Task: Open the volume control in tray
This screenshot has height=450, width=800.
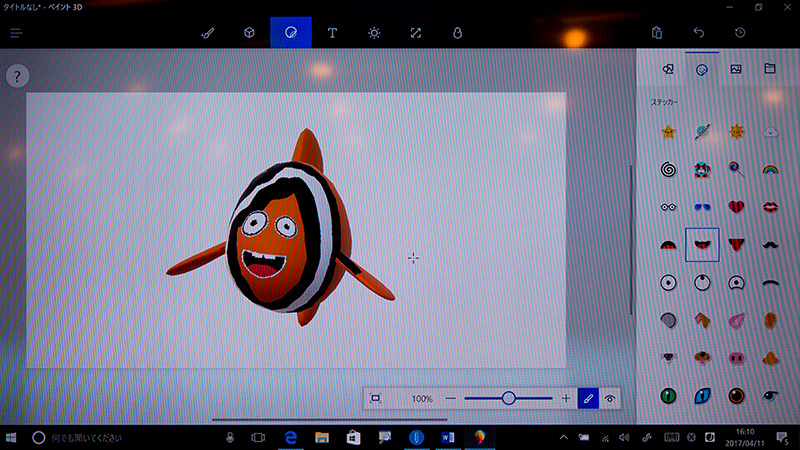Action: point(624,438)
